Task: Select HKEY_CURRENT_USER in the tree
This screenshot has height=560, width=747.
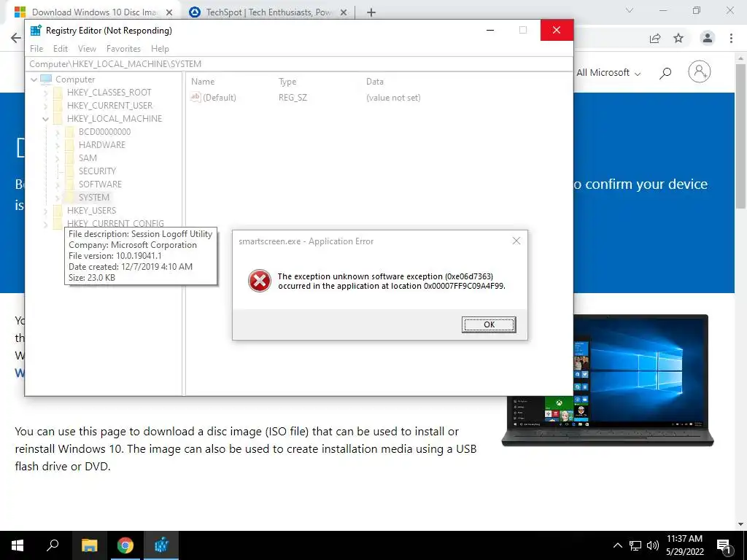Action: point(109,106)
